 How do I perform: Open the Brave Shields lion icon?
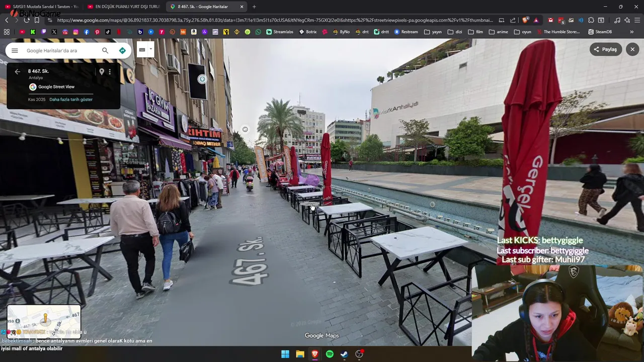[x=525, y=20]
